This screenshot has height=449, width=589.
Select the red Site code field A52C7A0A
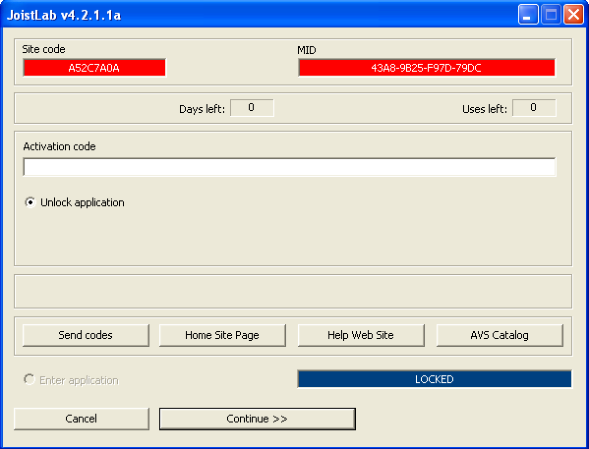94,68
